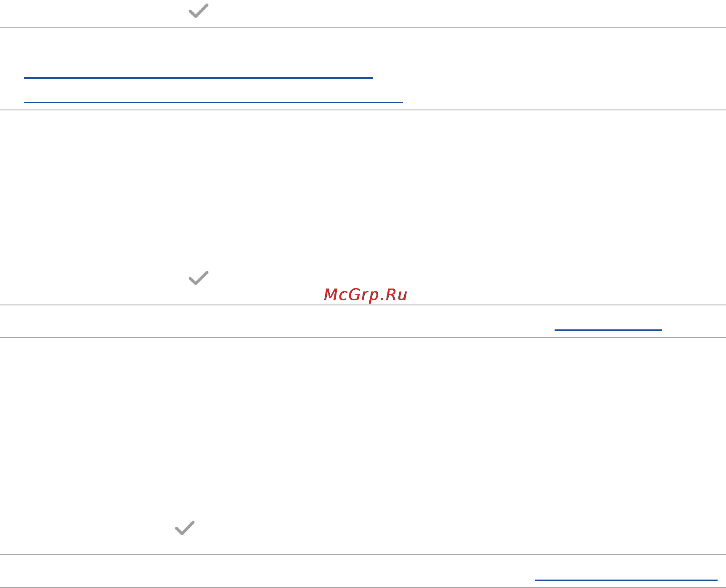Follow the bottom-most underlined link on right
The height and width of the screenshot is (588, 726).
[x=626, y=580]
